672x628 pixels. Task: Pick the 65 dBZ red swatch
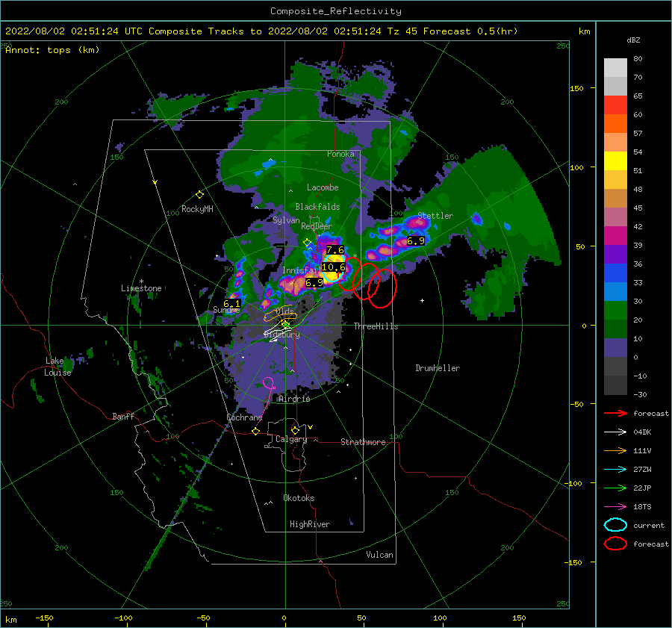click(x=615, y=105)
